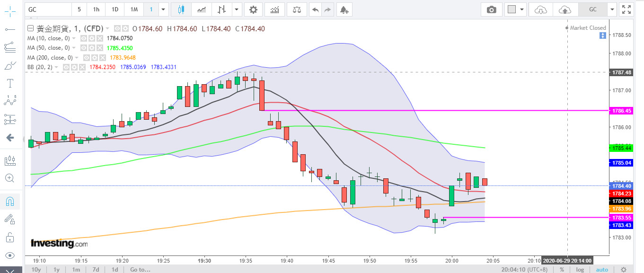Open the time interval dropdown arrow
Viewport: 644px width, 273px height.
point(163,9)
